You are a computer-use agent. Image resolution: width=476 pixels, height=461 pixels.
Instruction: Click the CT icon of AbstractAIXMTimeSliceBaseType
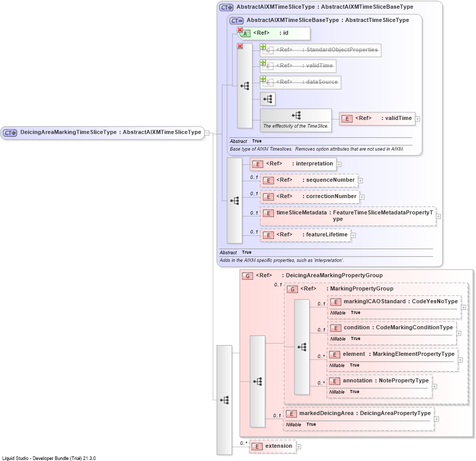click(237, 21)
